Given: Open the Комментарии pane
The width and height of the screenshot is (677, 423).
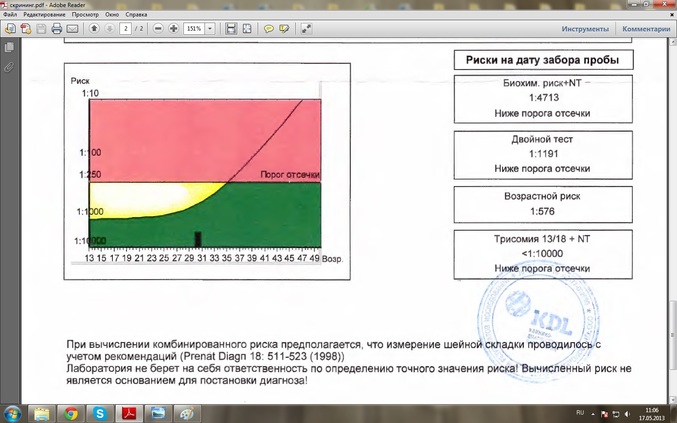Looking at the screenshot, I should pyautogui.click(x=645, y=29).
